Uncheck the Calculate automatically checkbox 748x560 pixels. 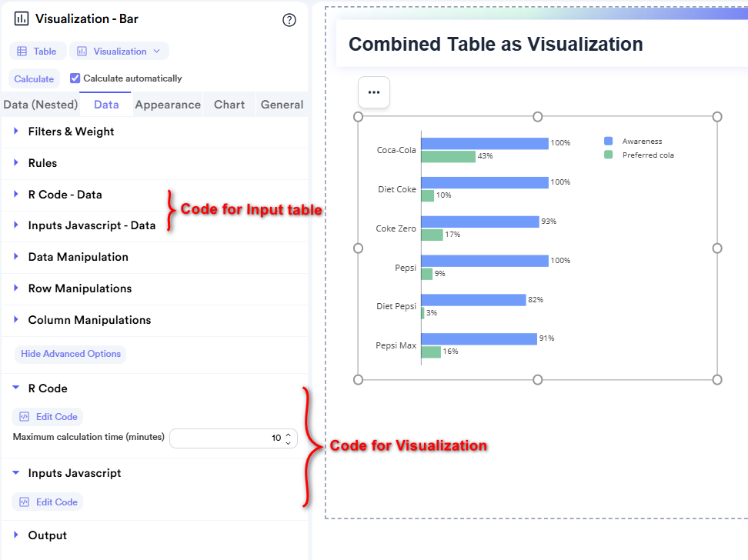[x=75, y=78]
